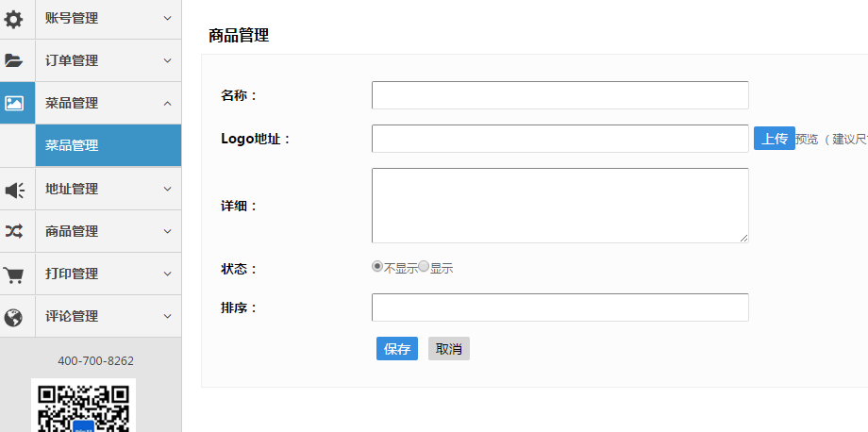868x432 pixels.
Task: Expand the 商品管理 menu chevron
Action: pos(168,231)
